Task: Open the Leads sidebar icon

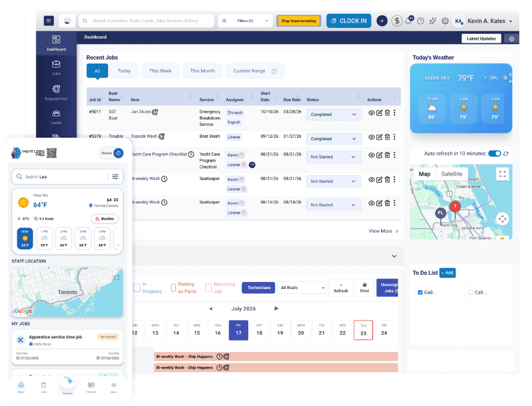Action: point(56,117)
